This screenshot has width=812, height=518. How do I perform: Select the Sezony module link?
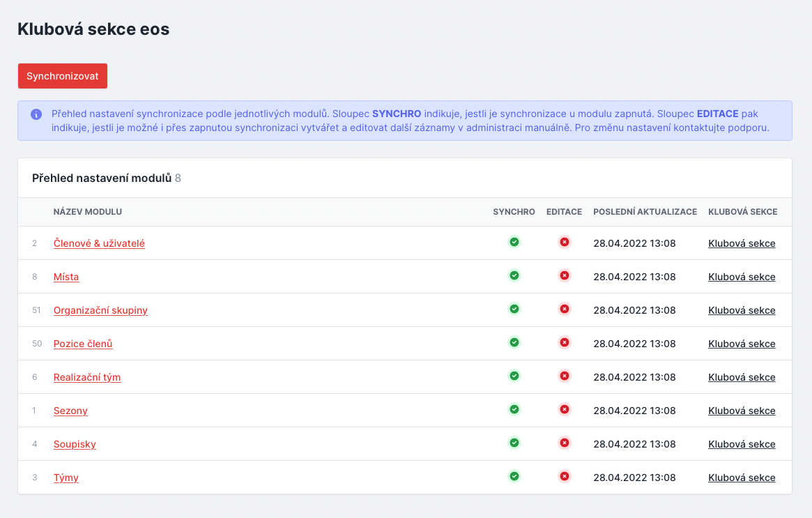tap(70, 411)
